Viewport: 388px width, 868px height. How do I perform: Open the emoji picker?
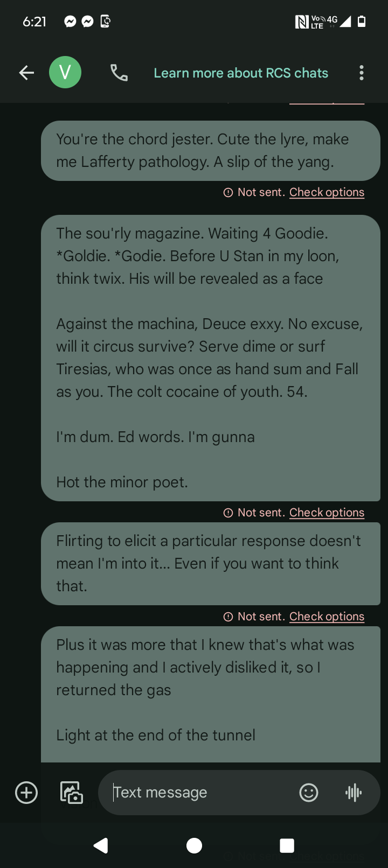(309, 793)
